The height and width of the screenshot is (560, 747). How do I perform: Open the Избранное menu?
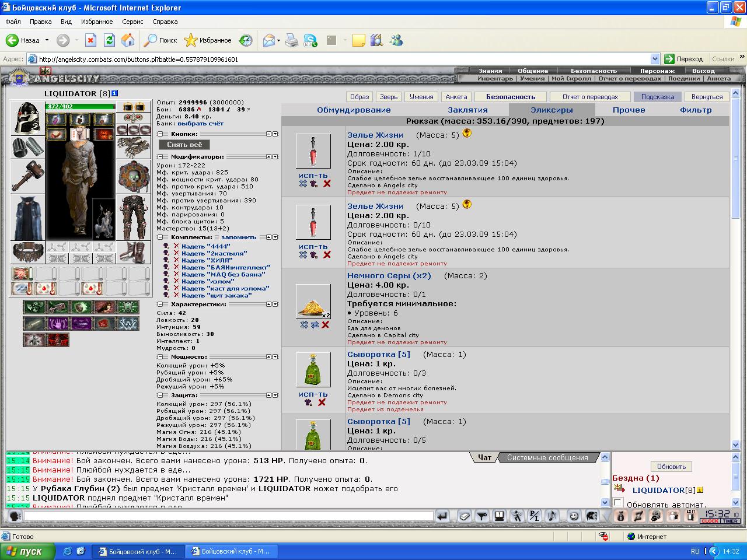(97, 22)
